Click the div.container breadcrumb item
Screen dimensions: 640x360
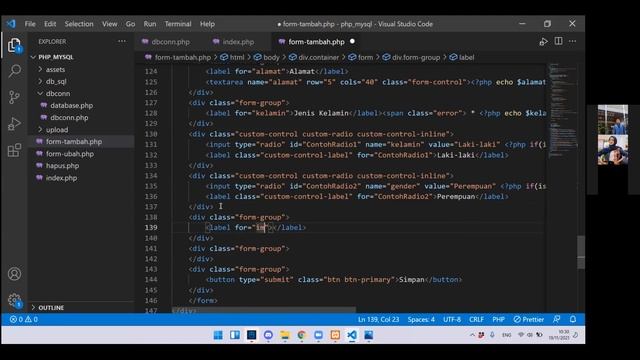(x=314, y=58)
